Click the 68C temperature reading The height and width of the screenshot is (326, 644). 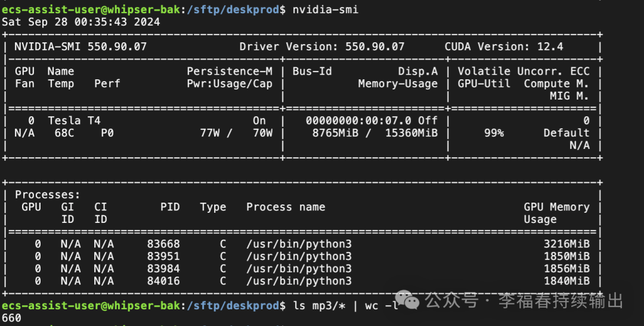click(x=64, y=133)
